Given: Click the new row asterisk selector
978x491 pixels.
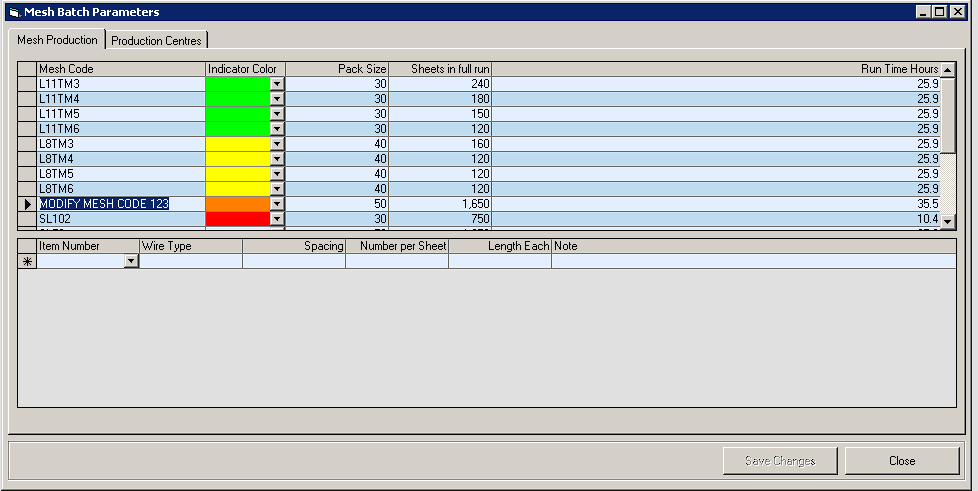Looking at the screenshot, I should click(27, 261).
